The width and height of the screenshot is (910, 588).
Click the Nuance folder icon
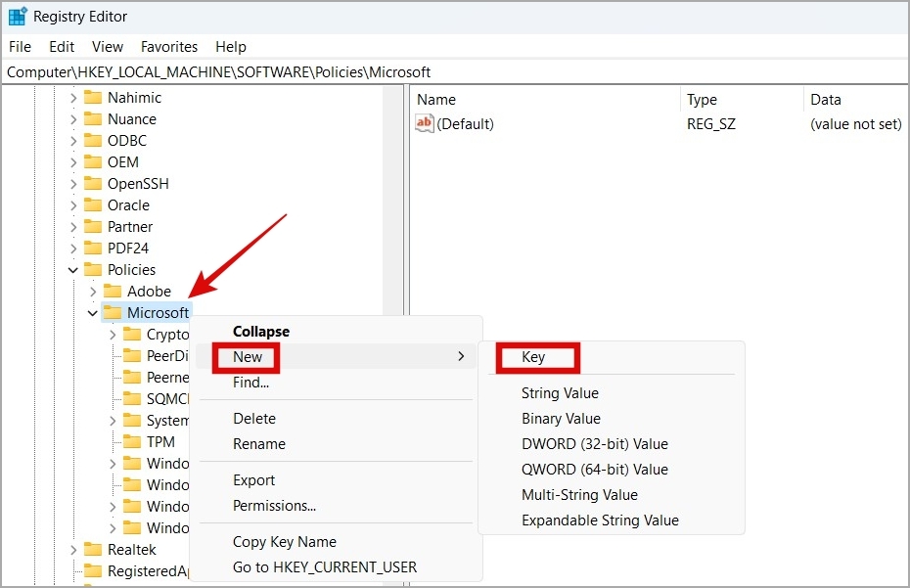click(93, 118)
